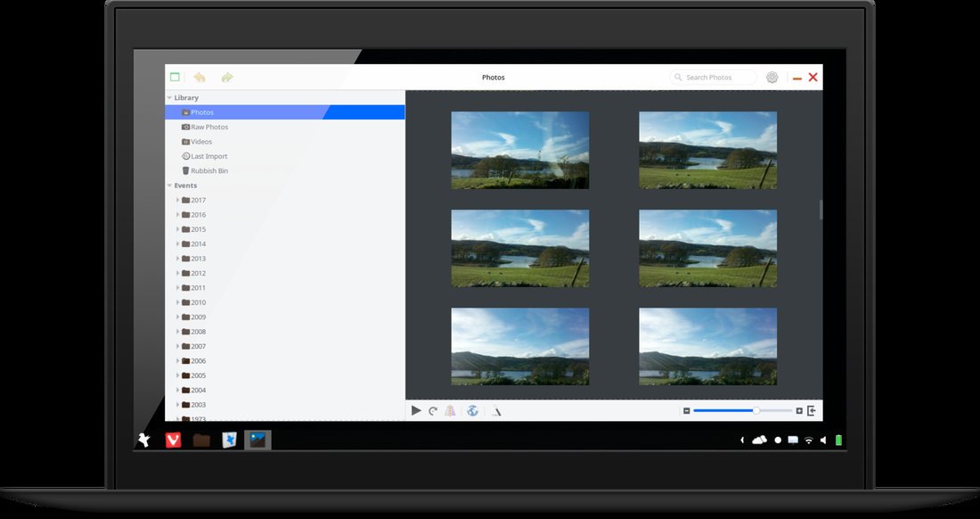
Task: Click the Photos app icon in the taskbar
Action: tap(257, 439)
